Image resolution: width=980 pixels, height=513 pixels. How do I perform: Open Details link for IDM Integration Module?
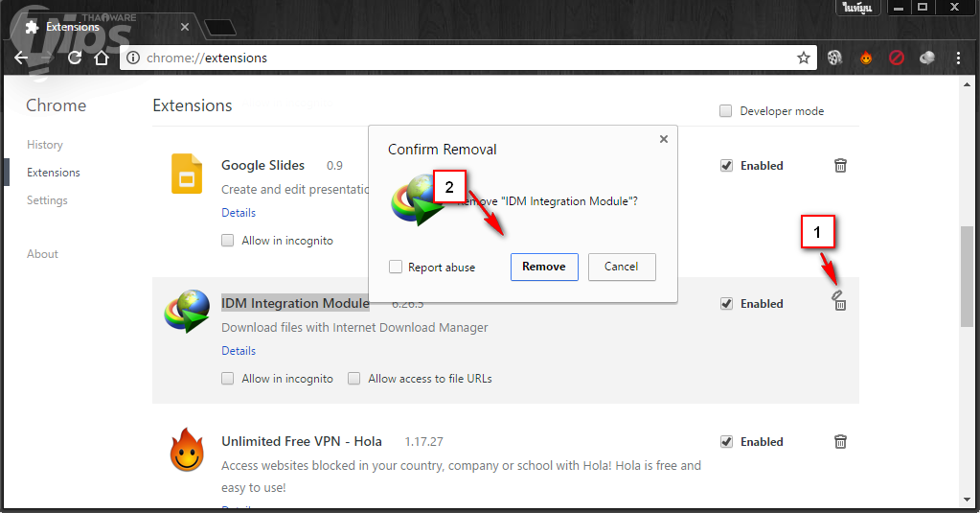[x=239, y=351]
